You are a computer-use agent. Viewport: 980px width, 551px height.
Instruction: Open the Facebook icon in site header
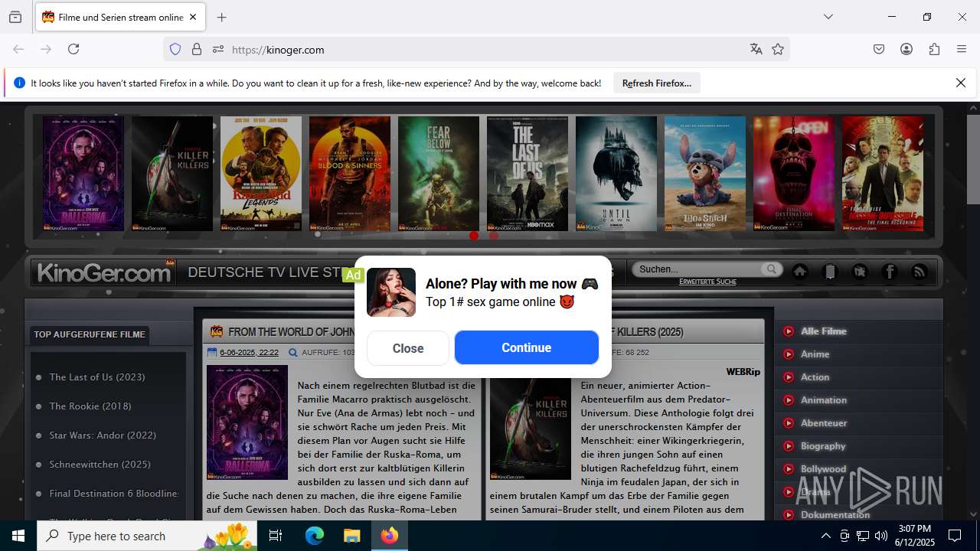pyautogui.click(x=890, y=272)
